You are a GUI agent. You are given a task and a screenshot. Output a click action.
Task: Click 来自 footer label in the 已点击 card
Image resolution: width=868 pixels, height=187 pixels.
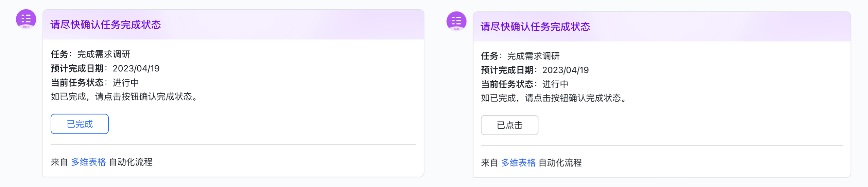[489, 163]
